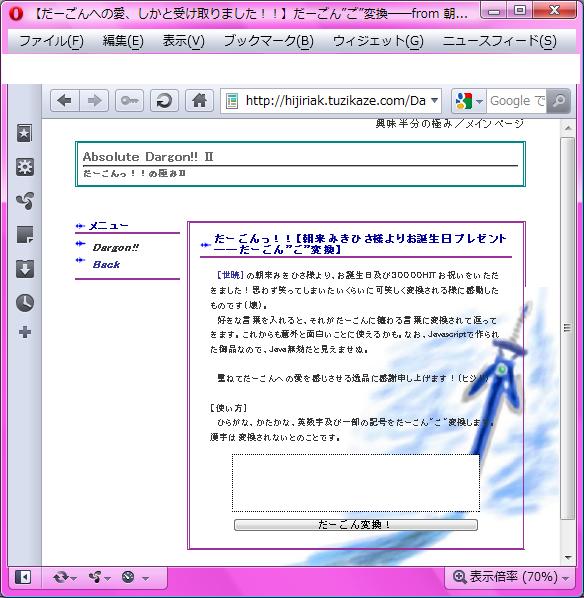
Task: Click the だーごん変換！ button
Action: coord(356,525)
